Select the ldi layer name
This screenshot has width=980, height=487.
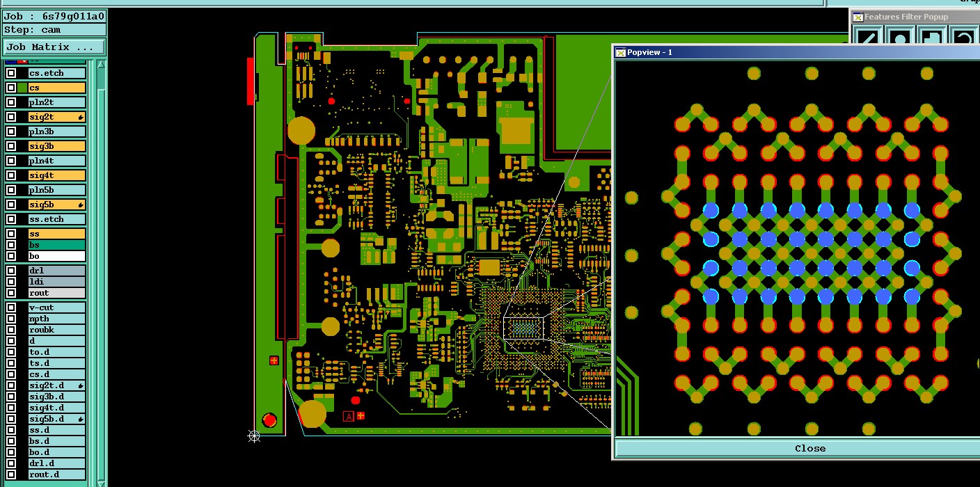pos(57,282)
